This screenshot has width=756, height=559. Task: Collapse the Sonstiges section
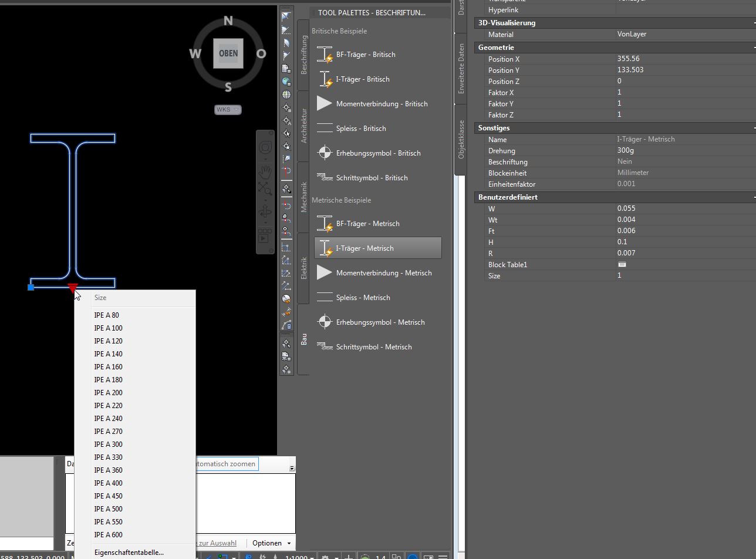tap(754, 128)
